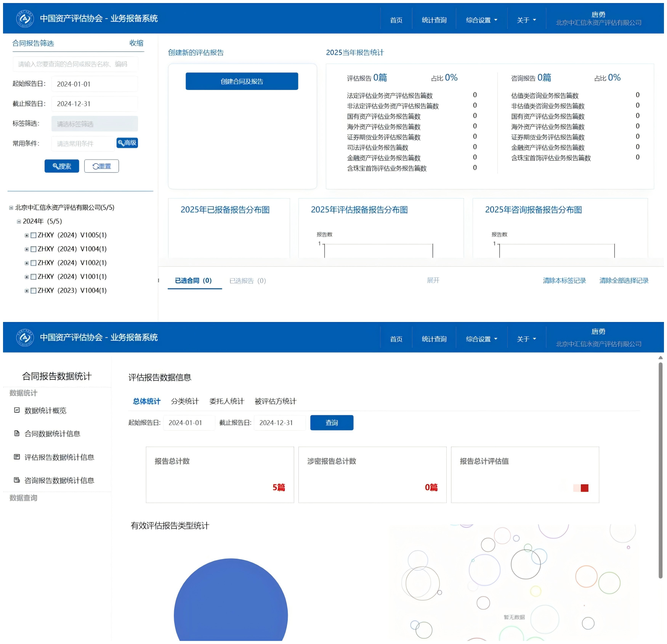This screenshot has width=667, height=644.
Task: Click the document icon beside 合同数据统计信息
Action: click(x=17, y=433)
